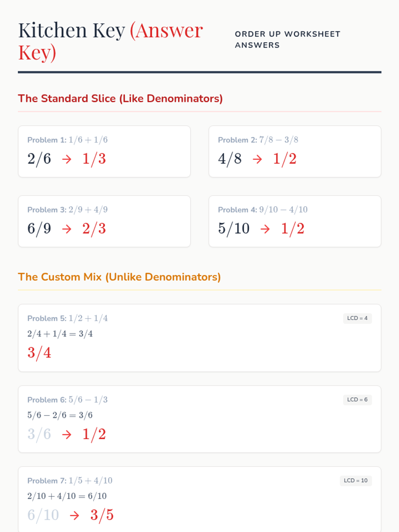
Task: Click Order Up Worksheet Answers subtitle
Action: pyautogui.click(x=287, y=40)
